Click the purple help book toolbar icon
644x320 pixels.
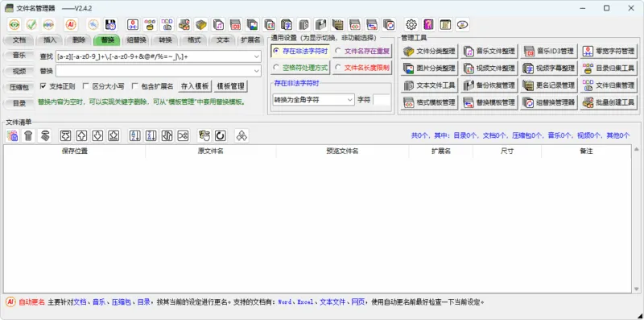click(x=428, y=25)
